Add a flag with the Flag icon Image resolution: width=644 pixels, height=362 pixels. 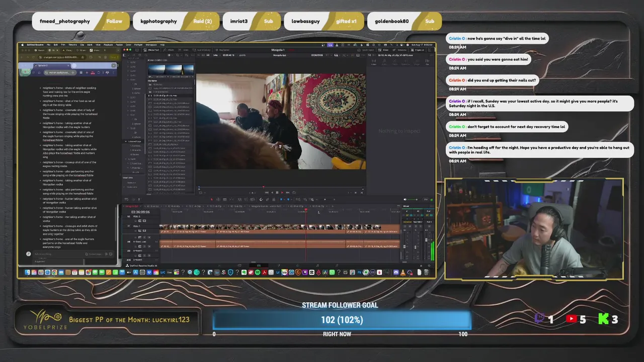click(281, 199)
